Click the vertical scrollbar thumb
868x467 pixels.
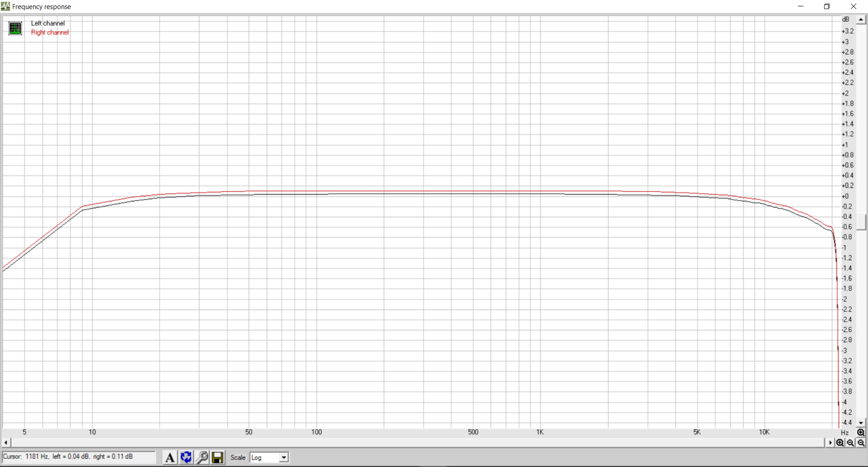[861, 222]
